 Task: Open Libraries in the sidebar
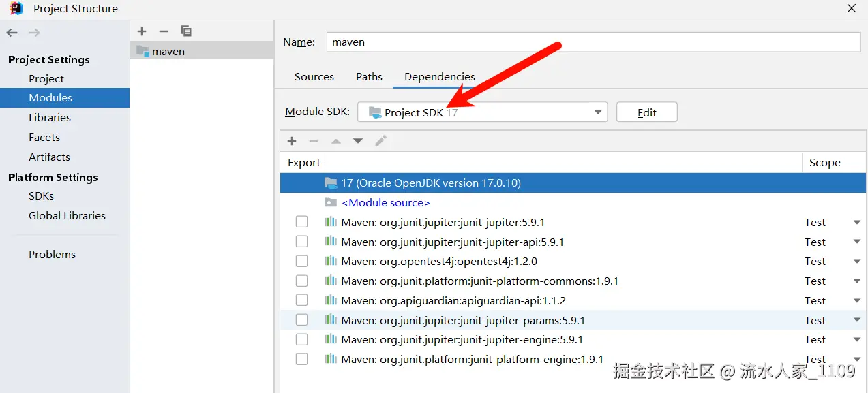pos(50,117)
